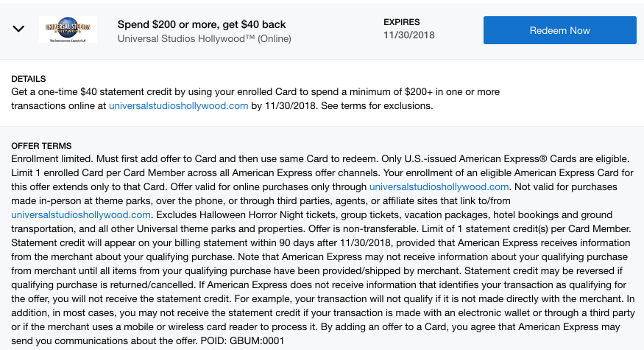
Task: Open the universalstudioshollywood.com link in Details
Action: tap(178, 105)
